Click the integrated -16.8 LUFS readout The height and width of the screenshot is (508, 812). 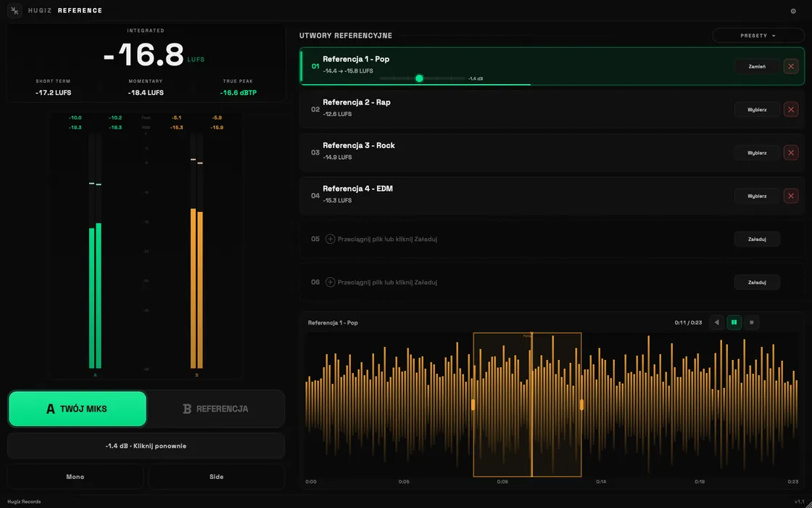(154, 54)
